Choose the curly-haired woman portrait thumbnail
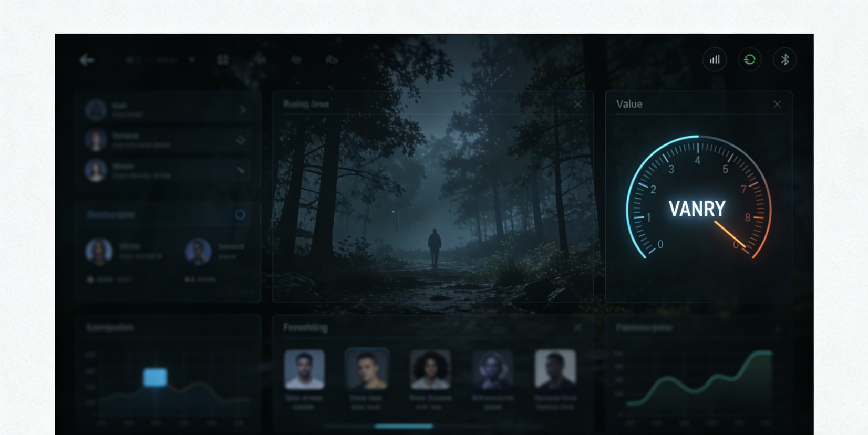This screenshot has width=868, height=435. click(430, 369)
